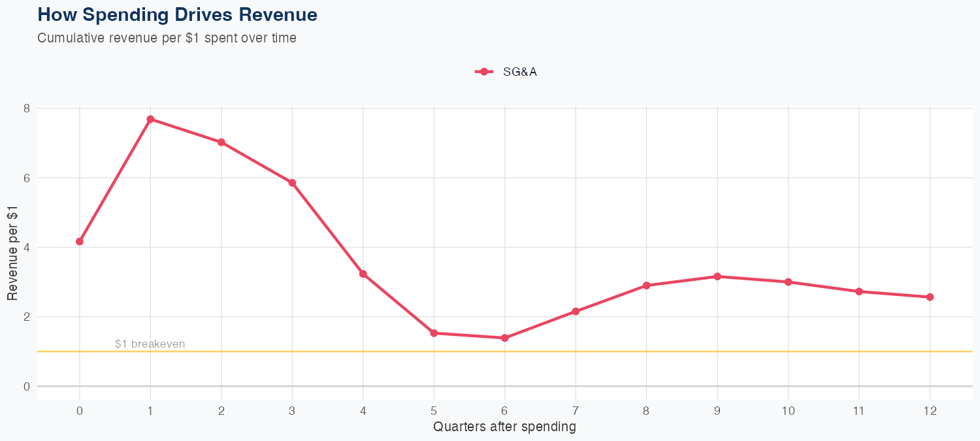The width and height of the screenshot is (980, 441).
Task: Click the Quarters after spending axis title
Action: [504, 427]
